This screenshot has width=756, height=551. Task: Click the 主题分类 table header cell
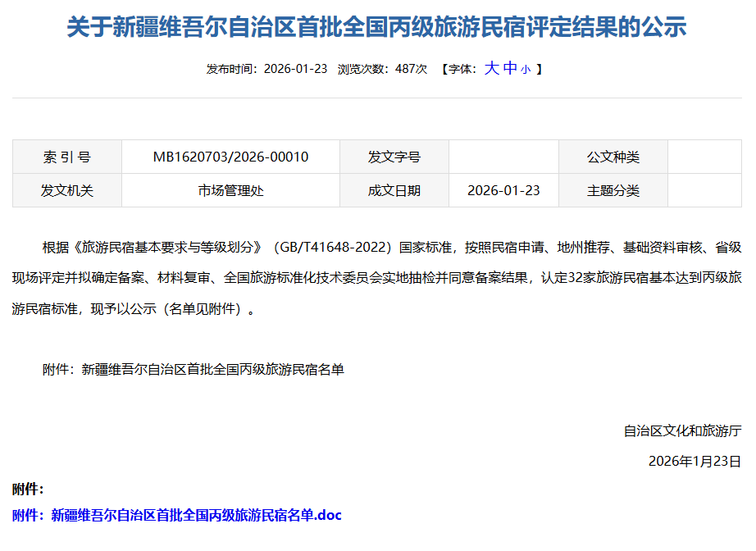tap(613, 190)
